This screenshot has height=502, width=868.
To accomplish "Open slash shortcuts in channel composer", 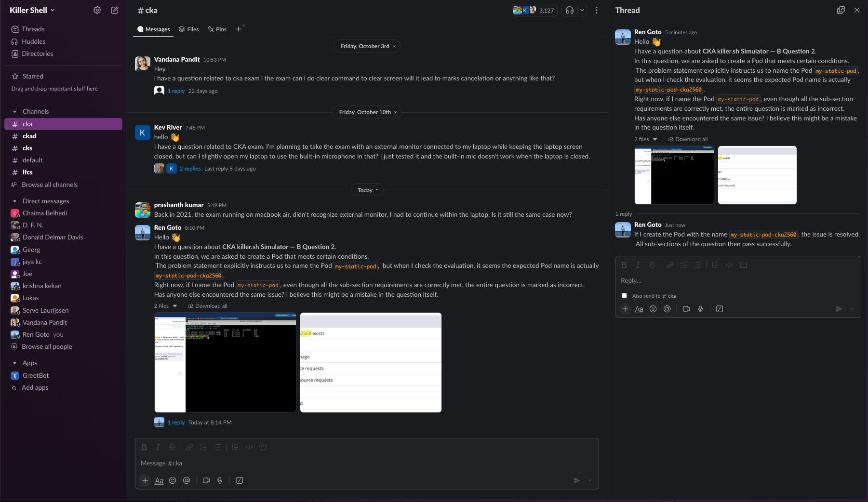I will 240,480.
